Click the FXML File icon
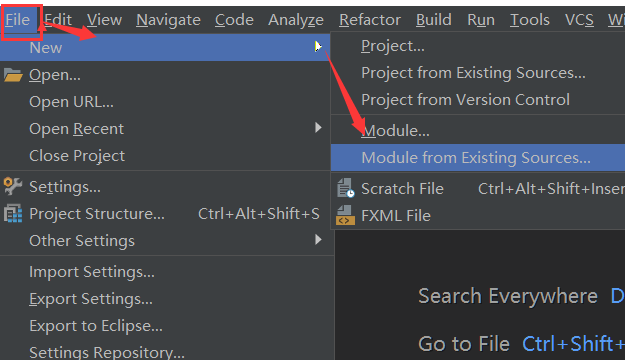Viewport: 625px width, 360px height. tap(345, 215)
